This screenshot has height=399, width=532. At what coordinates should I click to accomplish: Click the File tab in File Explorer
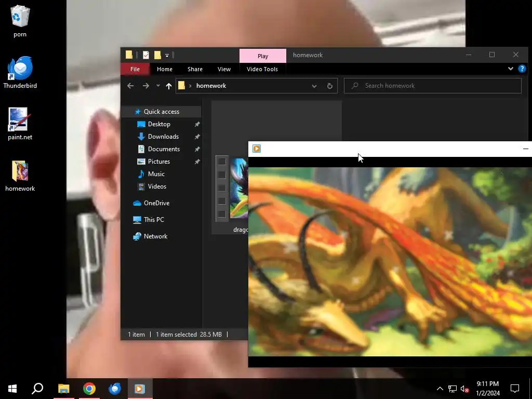point(135,69)
